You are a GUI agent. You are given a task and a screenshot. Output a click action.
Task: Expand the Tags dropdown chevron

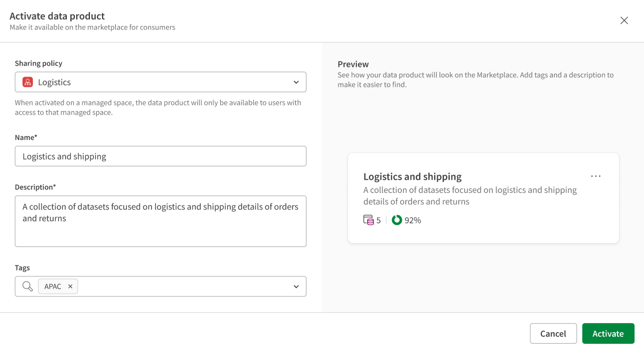click(x=296, y=286)
